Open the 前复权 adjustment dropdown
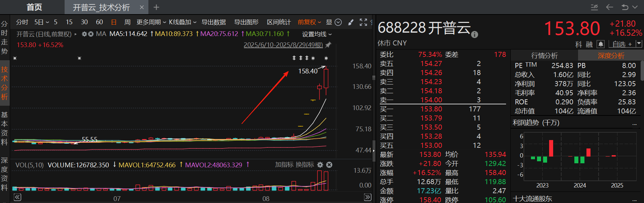Viewport: 644px width, 203px height. (x=309, y=22)
